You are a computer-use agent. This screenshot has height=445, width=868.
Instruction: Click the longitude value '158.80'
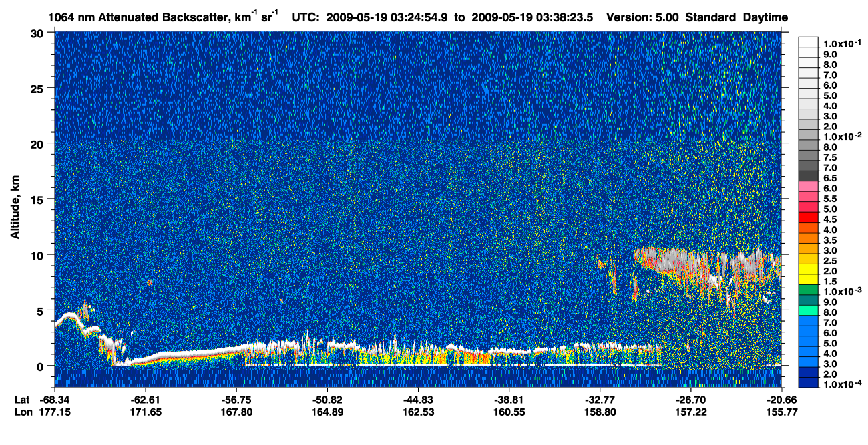point(601,412)
